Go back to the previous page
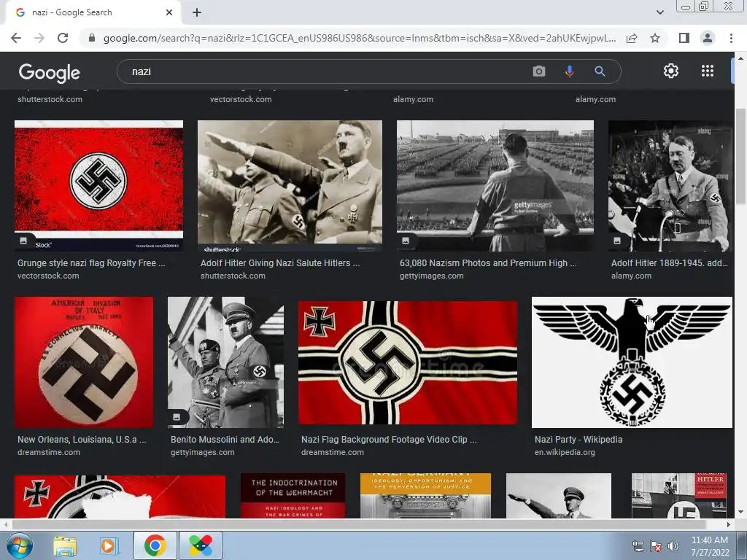This screenshot has width=747, height=560. point(16,38)
